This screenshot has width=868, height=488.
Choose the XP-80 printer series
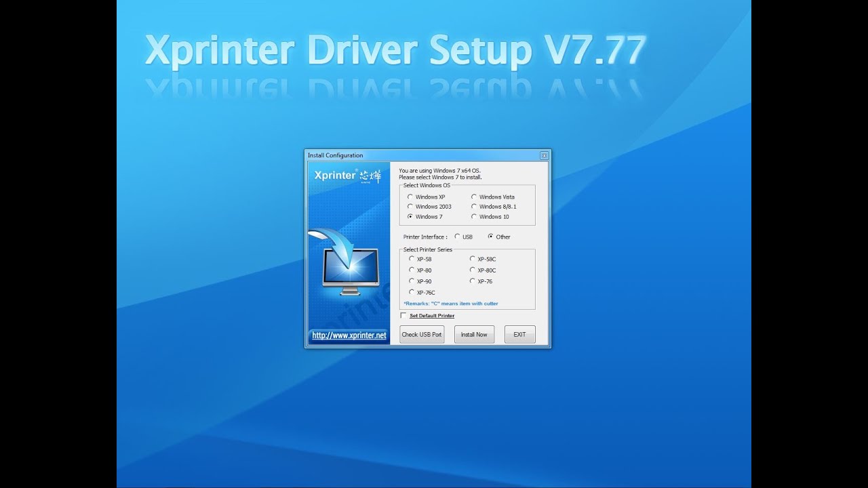point(412,270)
